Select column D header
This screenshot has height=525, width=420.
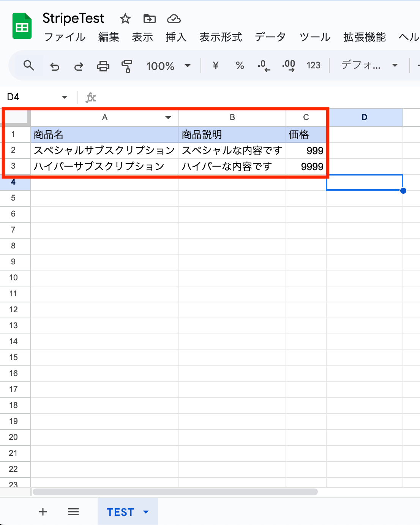click(365, 117)
